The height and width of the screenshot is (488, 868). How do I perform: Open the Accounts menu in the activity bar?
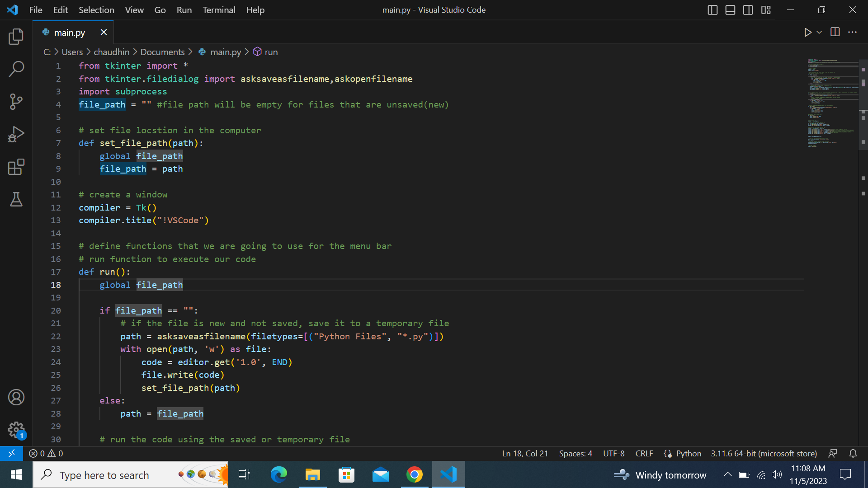point(16,397)
